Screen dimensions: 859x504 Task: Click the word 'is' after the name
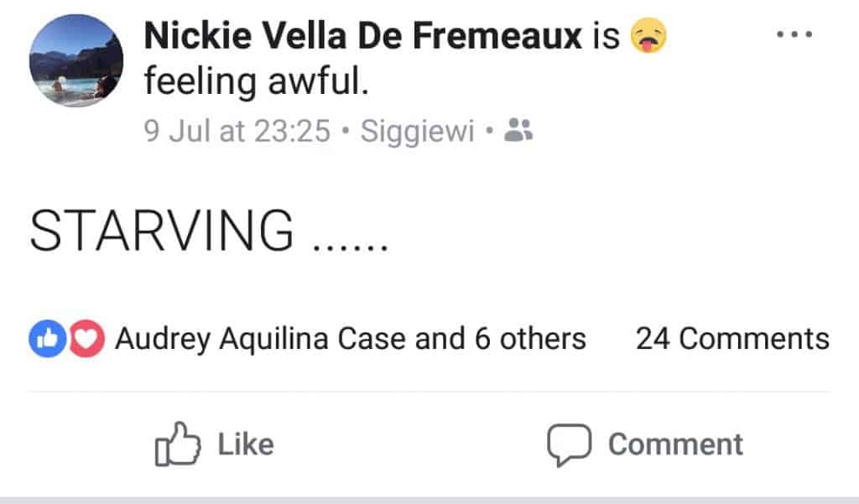[606, 36]
